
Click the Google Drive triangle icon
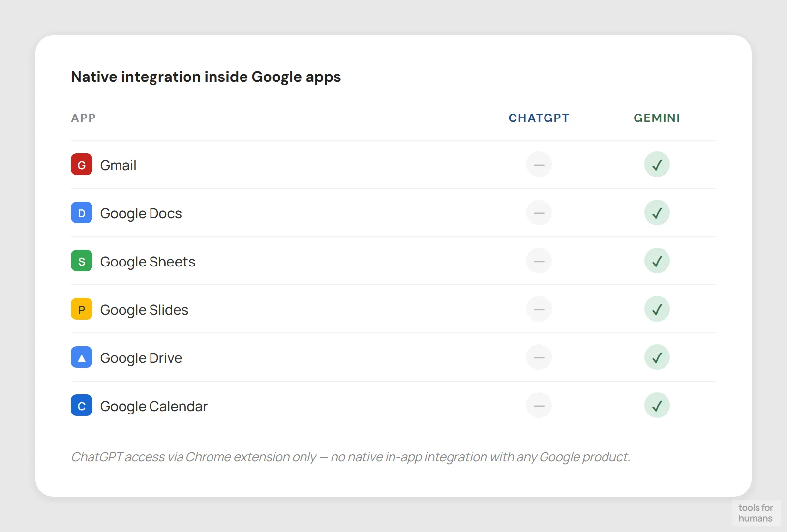tap(81, 357)
